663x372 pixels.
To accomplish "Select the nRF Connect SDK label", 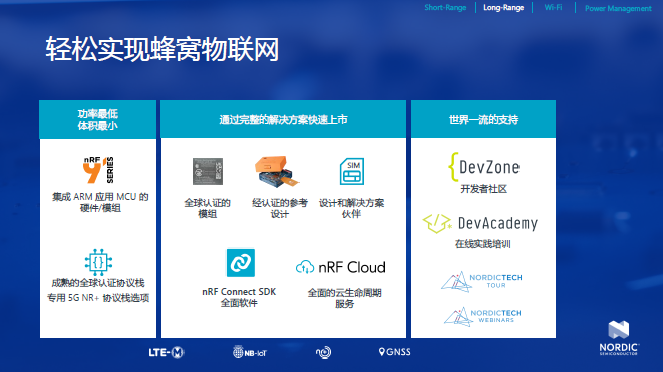I will click(x=239, y=292).
